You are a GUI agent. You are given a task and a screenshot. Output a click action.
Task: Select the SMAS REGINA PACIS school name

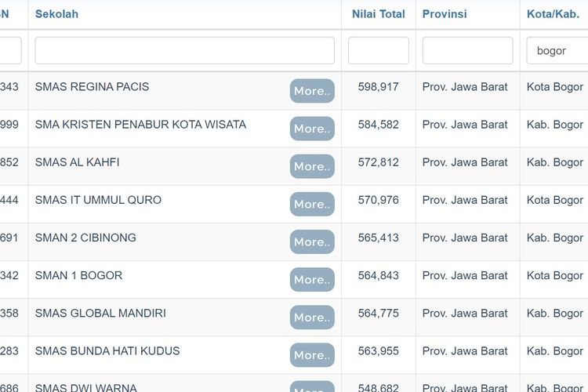92,87
